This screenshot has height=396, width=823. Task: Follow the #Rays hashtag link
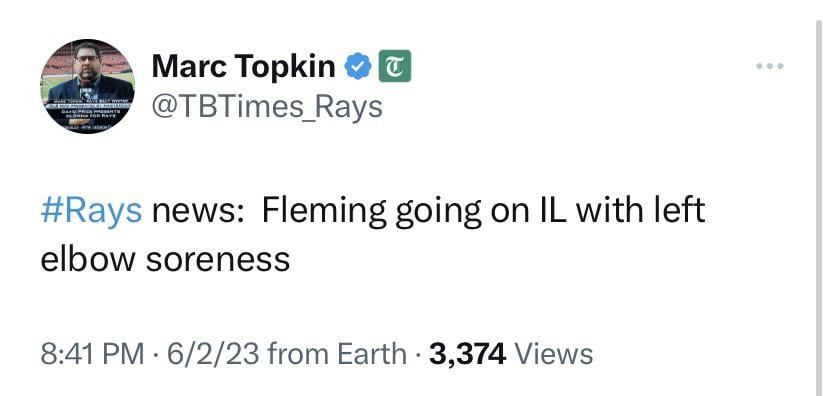tap(91, 211)
